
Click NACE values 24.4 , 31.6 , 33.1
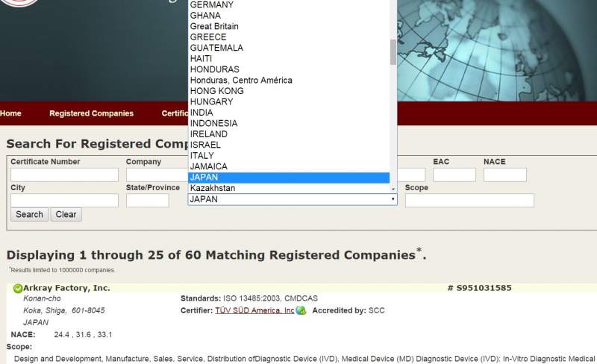click(83, 335)
